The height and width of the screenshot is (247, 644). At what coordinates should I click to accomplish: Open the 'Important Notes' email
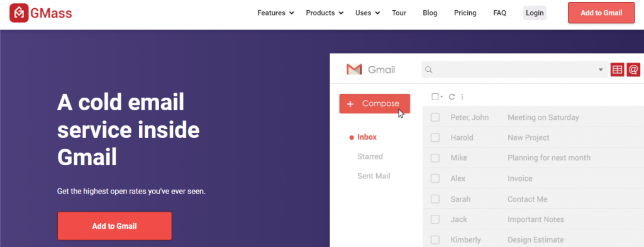coord(536,219)
